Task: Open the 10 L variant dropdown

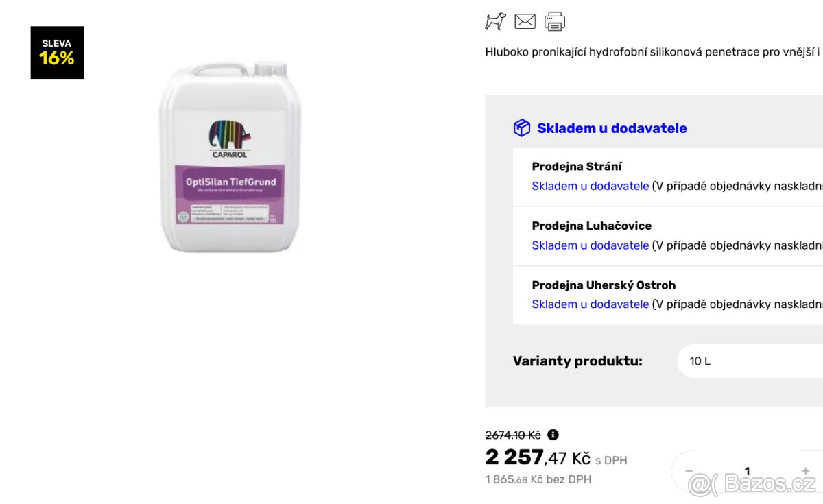Action: (x=748, y=361)
